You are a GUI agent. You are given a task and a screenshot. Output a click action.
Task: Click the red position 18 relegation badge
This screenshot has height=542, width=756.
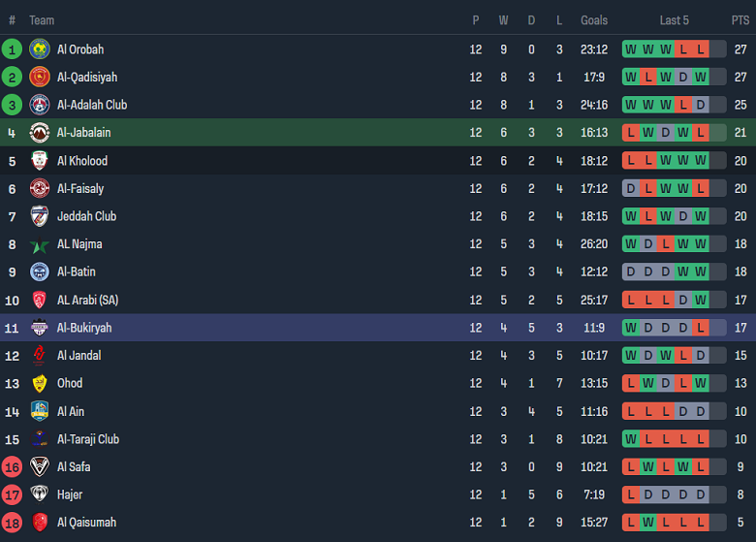[12, 523]
